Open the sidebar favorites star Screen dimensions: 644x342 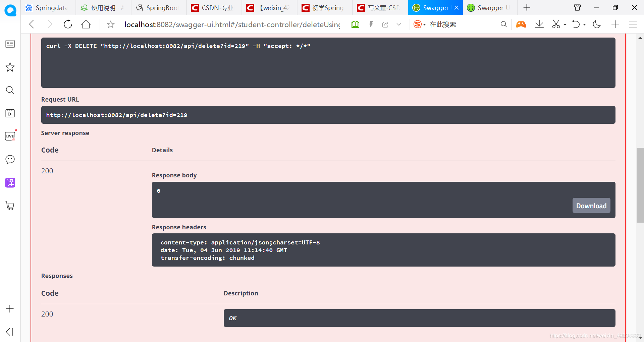click(10, 67)
